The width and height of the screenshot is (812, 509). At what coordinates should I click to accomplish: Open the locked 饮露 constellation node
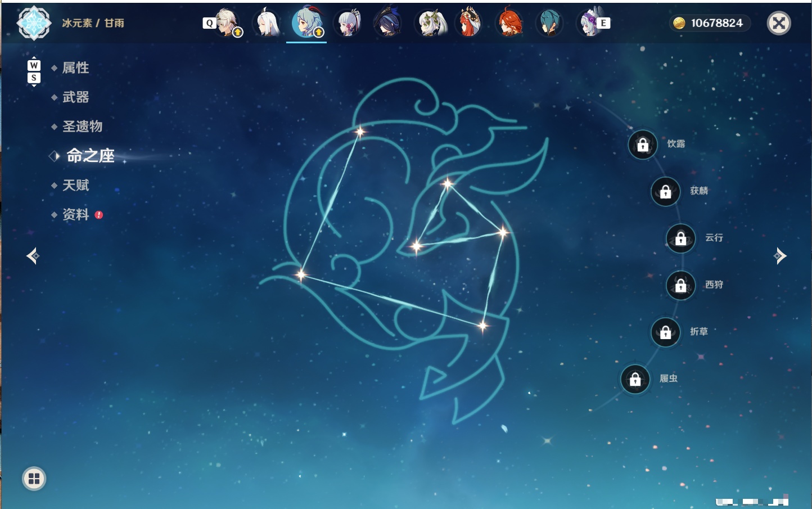643,145
